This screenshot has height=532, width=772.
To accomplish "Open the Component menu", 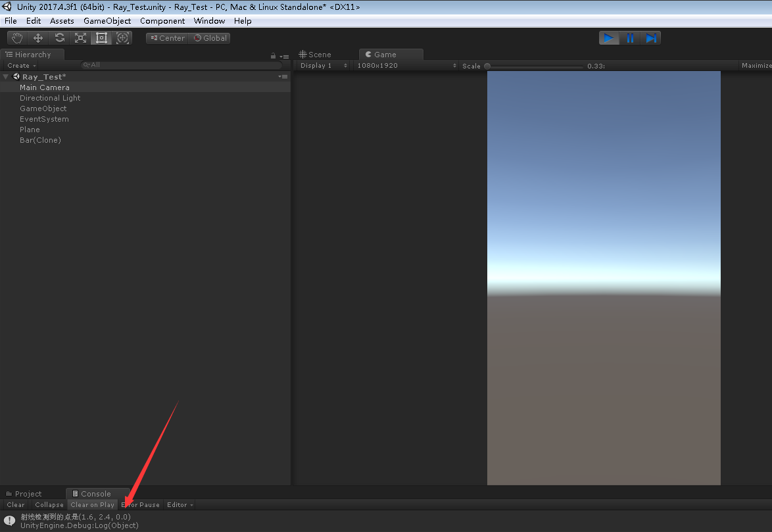I will click(162, 20).
